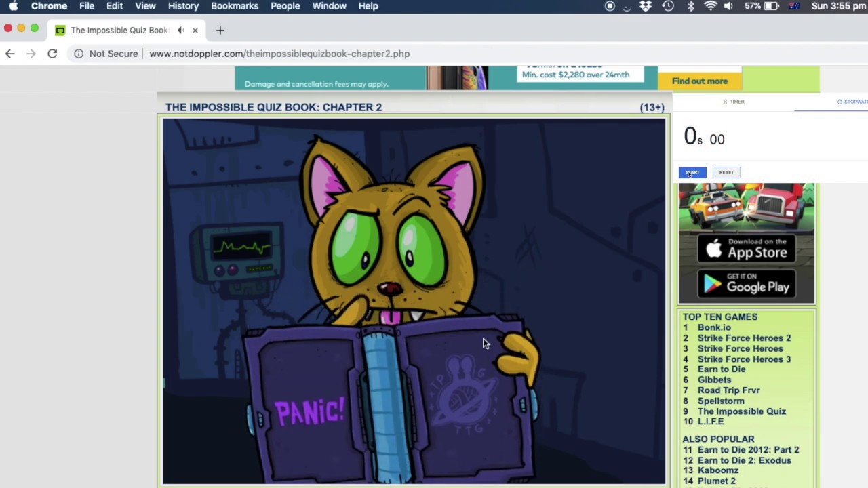
Task: Reload the page
Action: click(x=52, y=54)
